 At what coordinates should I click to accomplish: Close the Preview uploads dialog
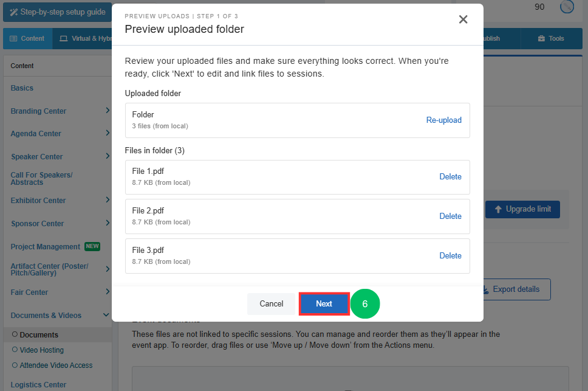tap(463, 19)
